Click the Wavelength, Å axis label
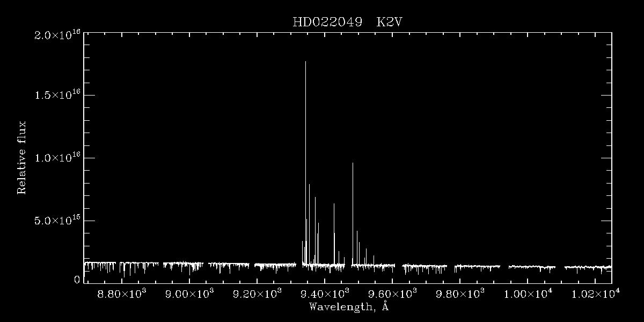 348,307
